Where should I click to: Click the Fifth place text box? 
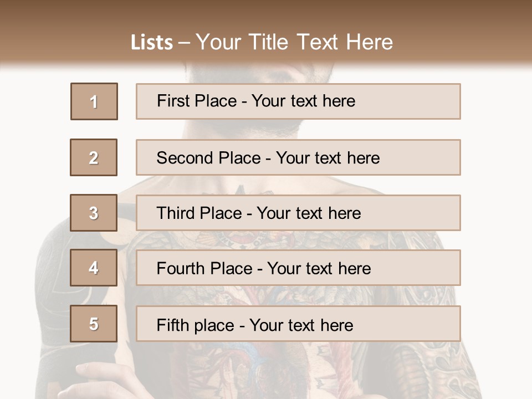click(x=298, y=324)
